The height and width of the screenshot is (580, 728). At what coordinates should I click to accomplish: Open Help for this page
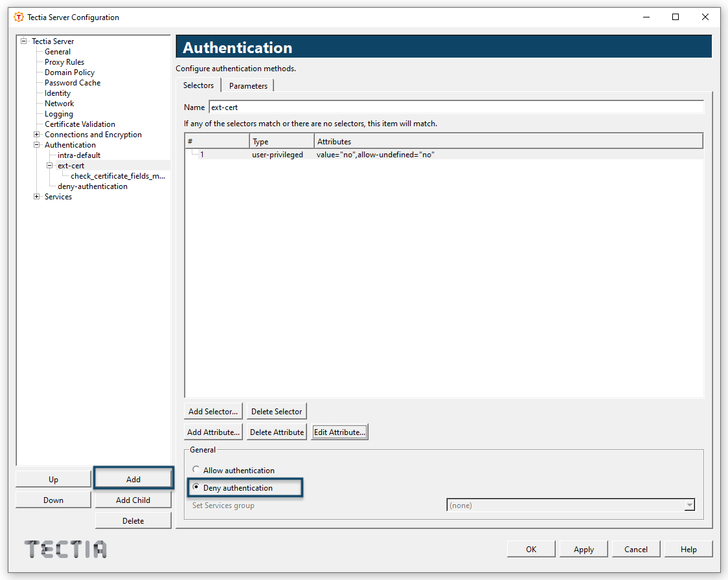688,549
